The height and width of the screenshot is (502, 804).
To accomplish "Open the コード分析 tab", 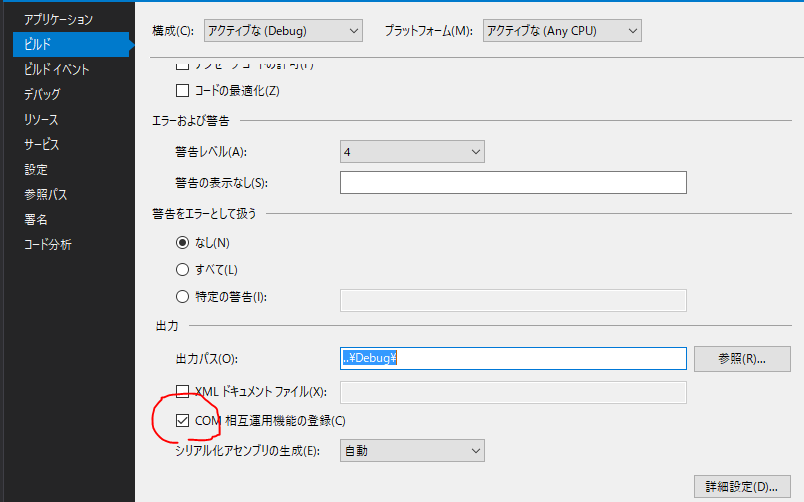I will (48, 245).
